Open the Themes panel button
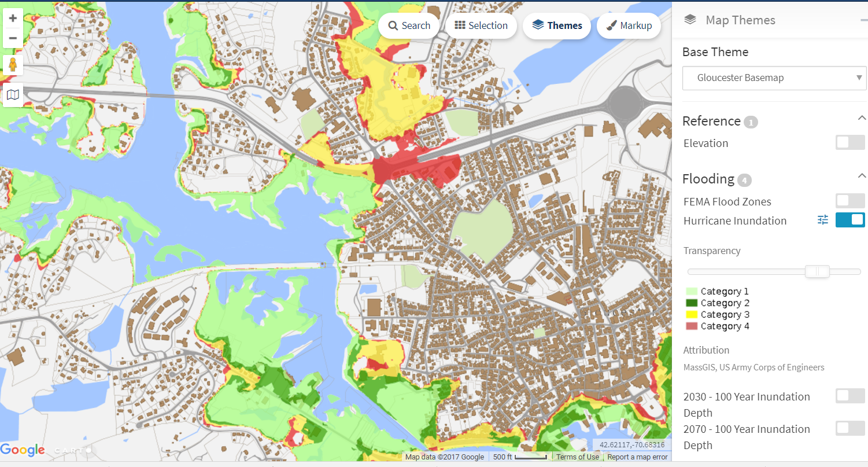Image resolution: width=868 pixels, height=467 pixels. pos(557,25)
